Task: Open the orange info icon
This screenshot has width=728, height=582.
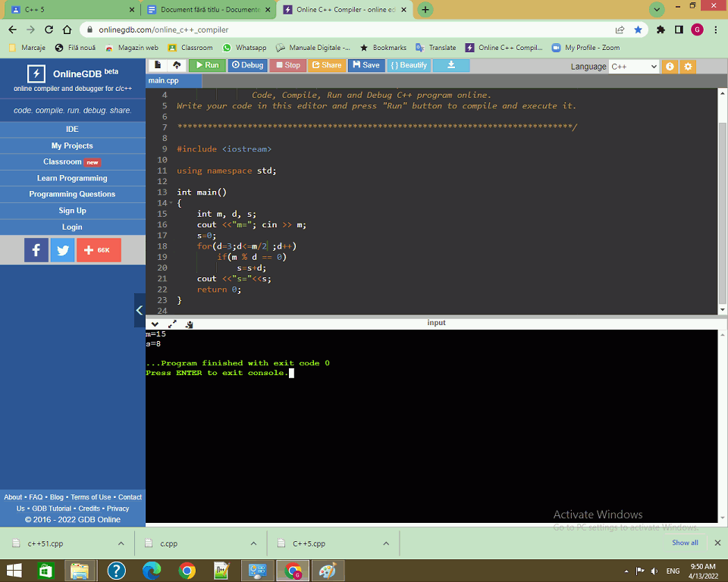Action: tap(670, 67)
